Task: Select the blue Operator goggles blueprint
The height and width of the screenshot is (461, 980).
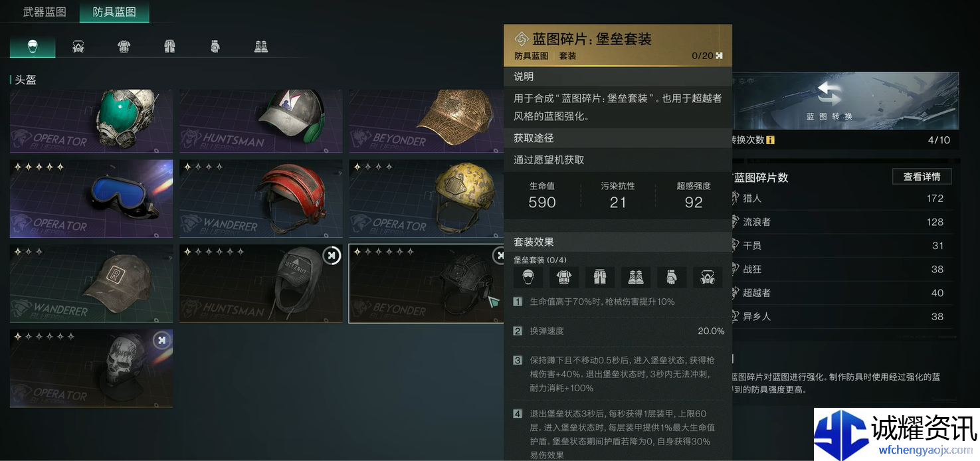Action: (x=91, y=199)
